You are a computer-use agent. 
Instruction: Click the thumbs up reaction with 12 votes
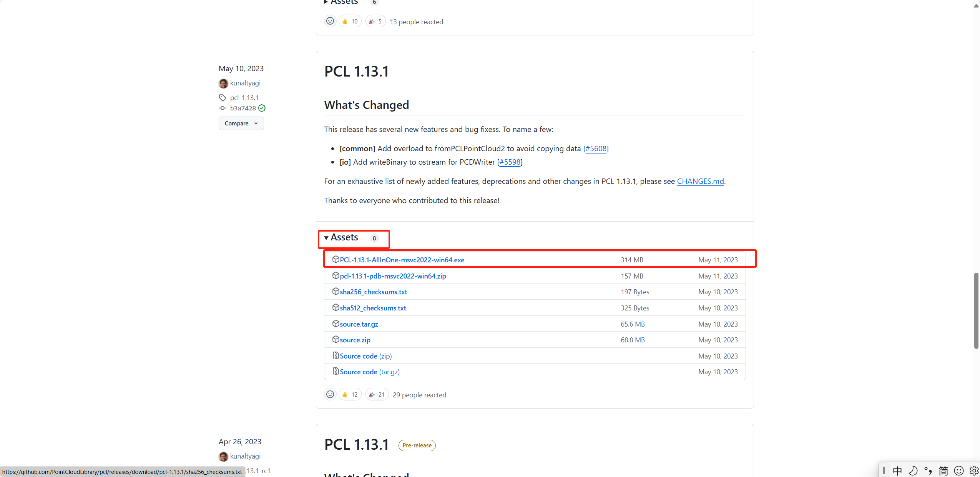[350, 394]
